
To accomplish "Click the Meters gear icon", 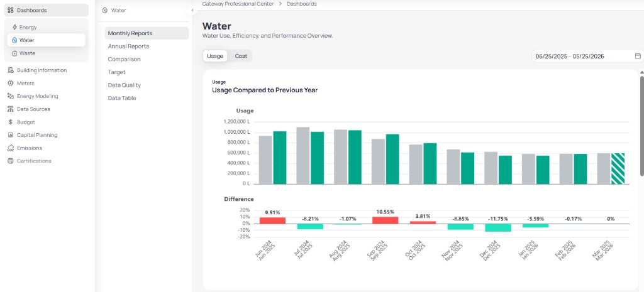I will [11, 84].
